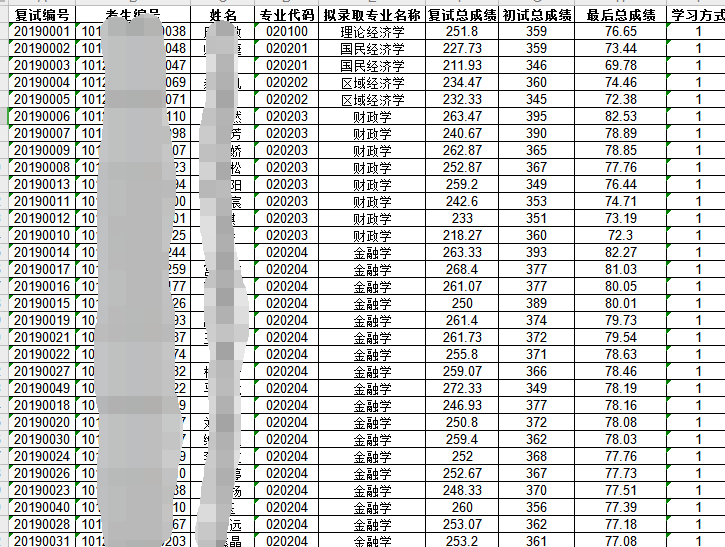Select final score 77.18
Screen dimensions: 725x547
pyautogui.click(x=621, y=524)
